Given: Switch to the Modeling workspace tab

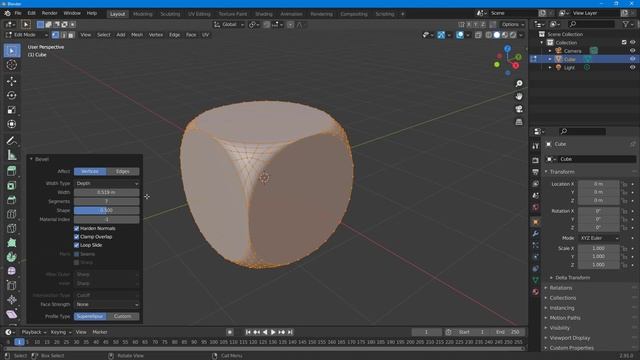Looking at the screenshot, I should pyautogui.click(x=142, y=14).
